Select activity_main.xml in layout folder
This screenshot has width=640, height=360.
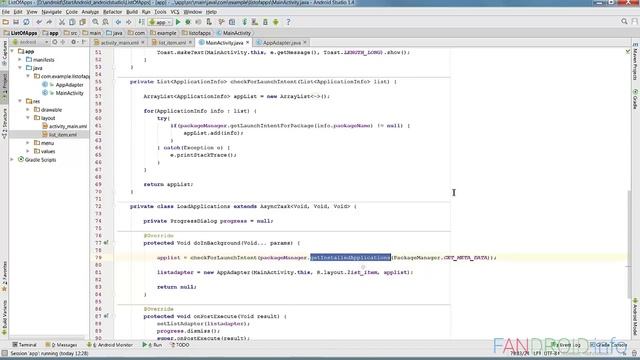click(68, 126)
